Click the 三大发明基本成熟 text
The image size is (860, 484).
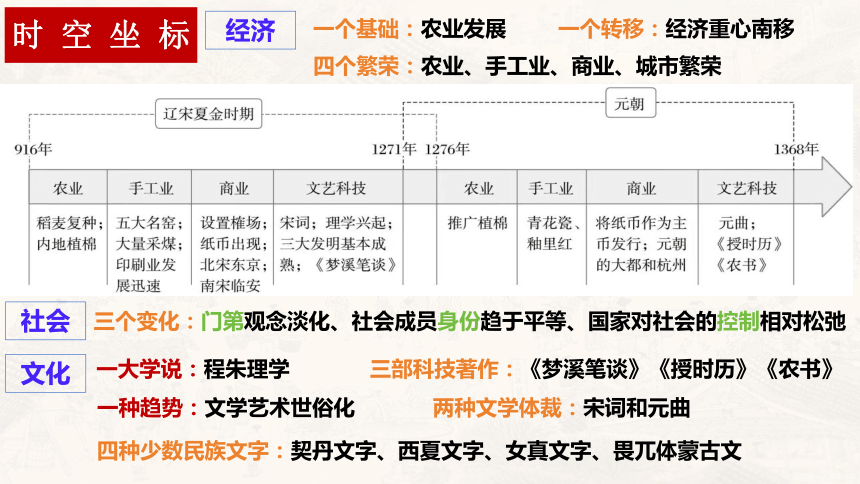click(333, 254)
